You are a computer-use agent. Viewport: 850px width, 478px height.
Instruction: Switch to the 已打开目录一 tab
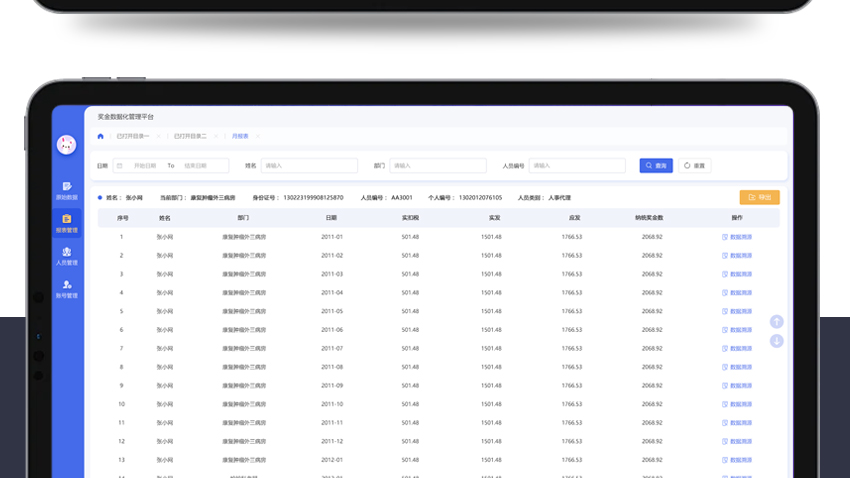133,135
